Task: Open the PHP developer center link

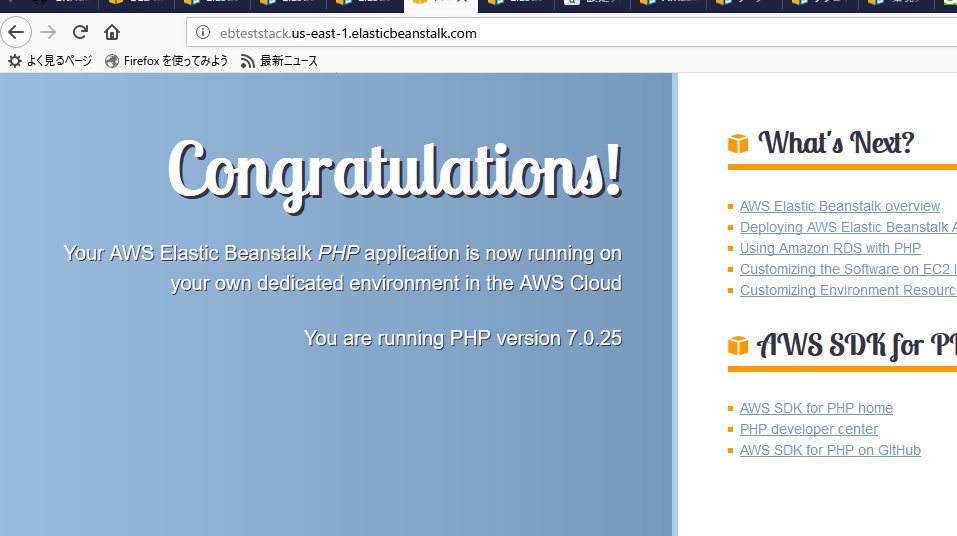Action: (808, 429)
